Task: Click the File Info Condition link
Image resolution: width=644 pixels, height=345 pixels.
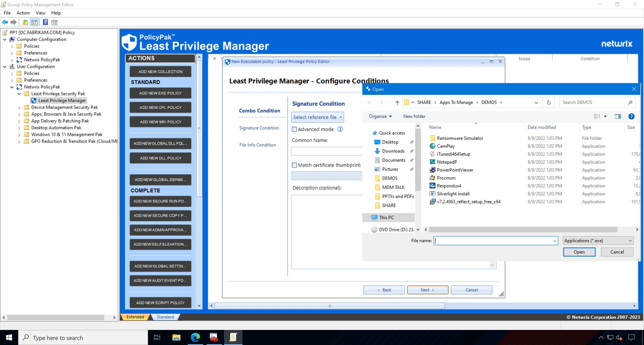Action: [257, 145]
